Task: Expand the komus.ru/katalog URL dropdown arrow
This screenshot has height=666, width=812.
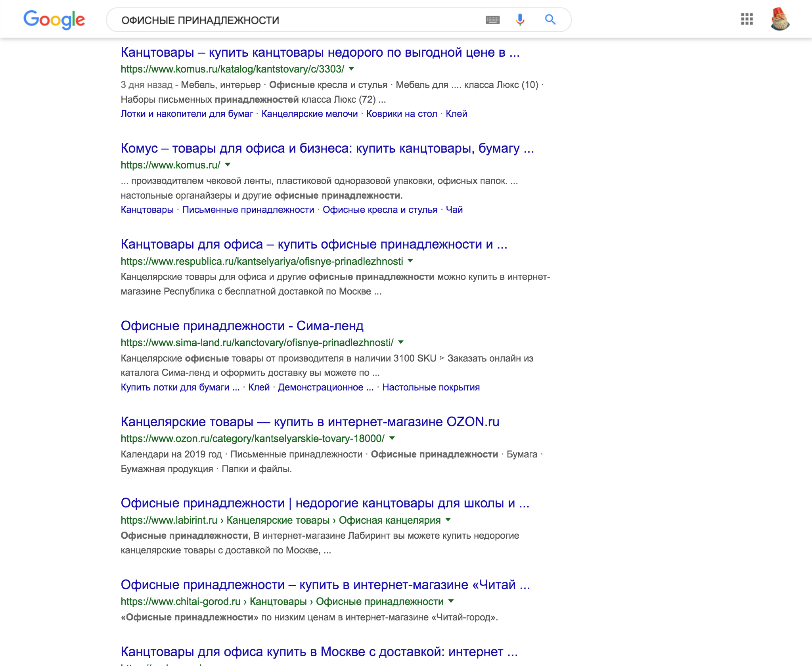Action: tap(351, 69)
